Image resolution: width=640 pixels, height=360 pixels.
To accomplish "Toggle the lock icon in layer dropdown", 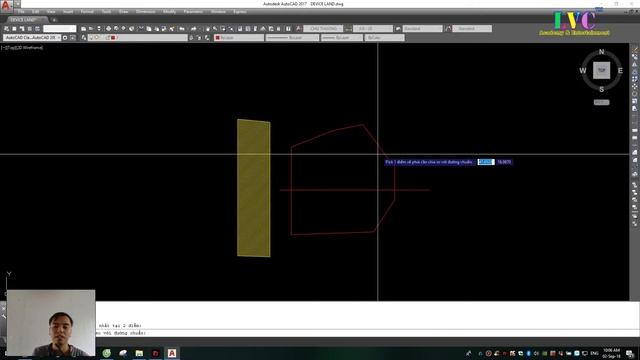I will click(x=108, y=38).
